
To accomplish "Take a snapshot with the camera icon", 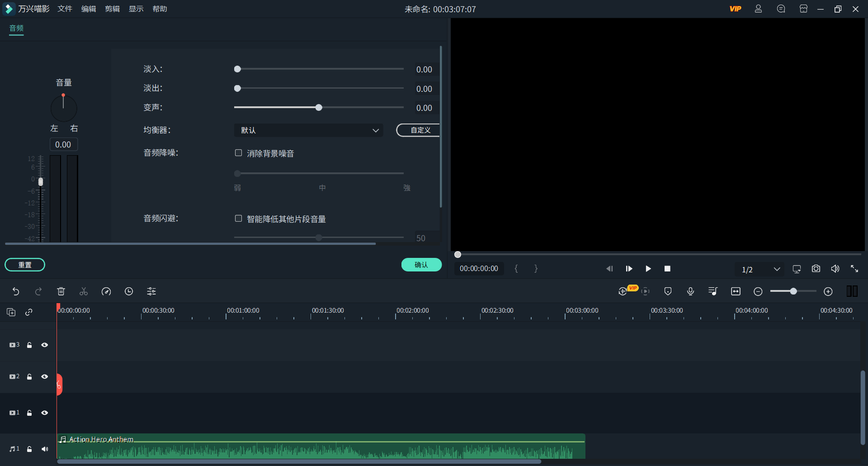I will tap(816, 268).
